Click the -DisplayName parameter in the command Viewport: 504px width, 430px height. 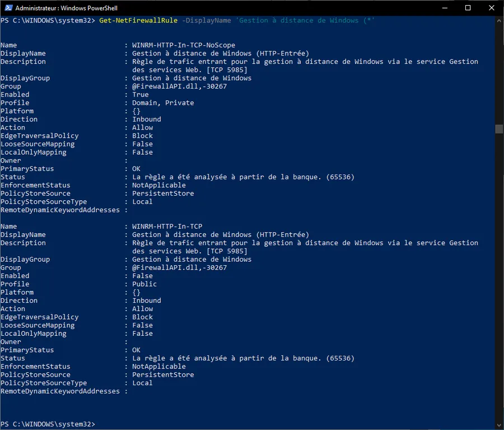[206, 20]
